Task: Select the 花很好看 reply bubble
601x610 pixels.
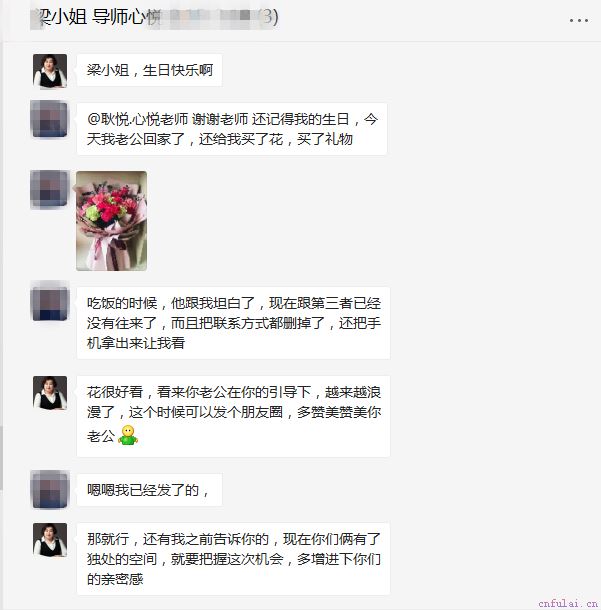Action: click(233, 416)
